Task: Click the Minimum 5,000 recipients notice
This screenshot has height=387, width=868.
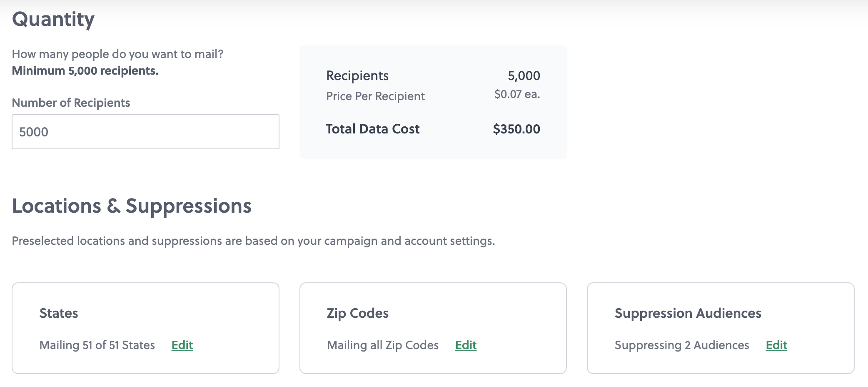Action: pyautogui.click(x=85, y=71)
